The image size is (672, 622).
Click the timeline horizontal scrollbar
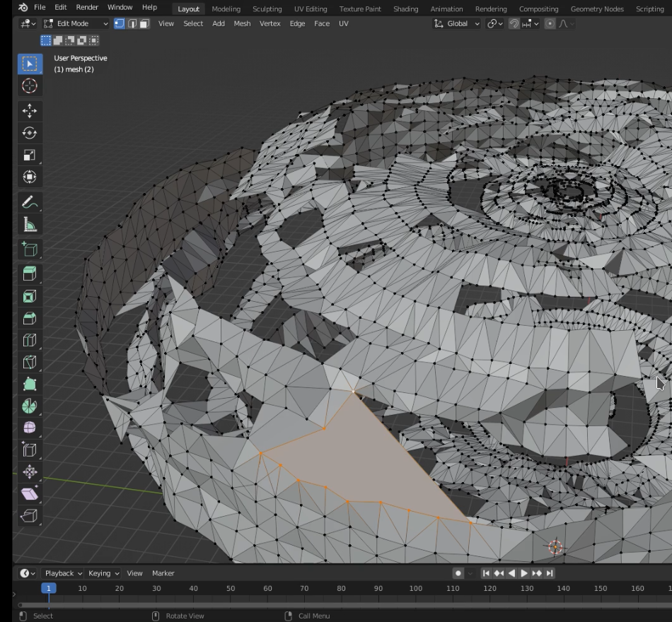[x=340, y=605]
